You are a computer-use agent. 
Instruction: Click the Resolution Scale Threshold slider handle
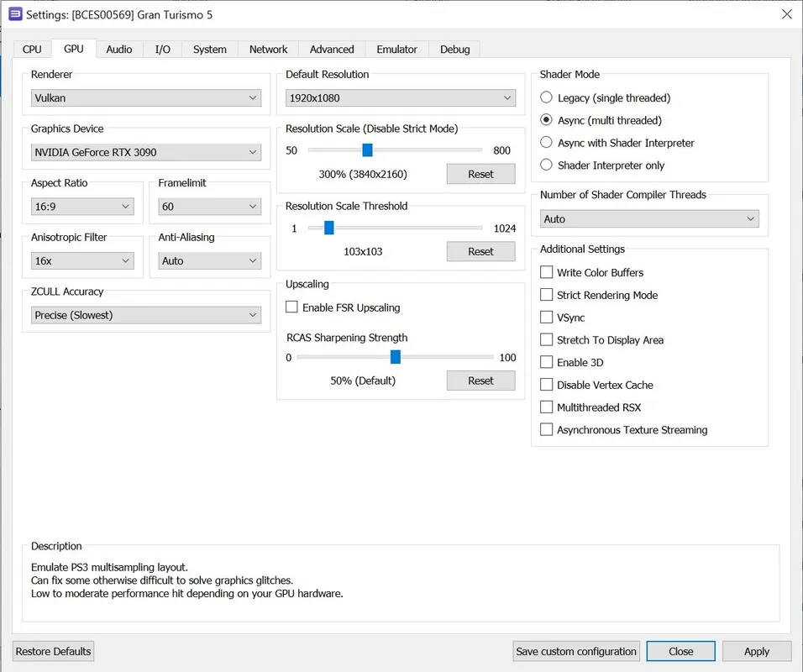pos(328,228)
